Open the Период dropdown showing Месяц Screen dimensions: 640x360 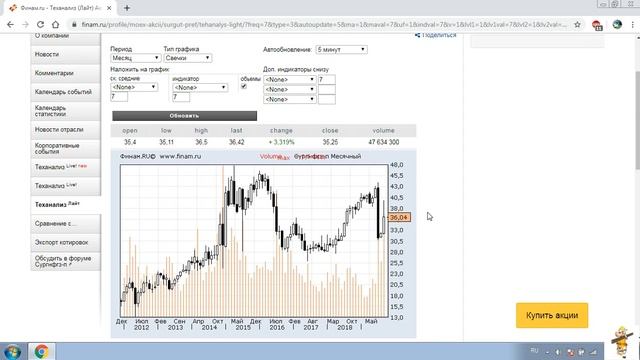tap(135, 58)
